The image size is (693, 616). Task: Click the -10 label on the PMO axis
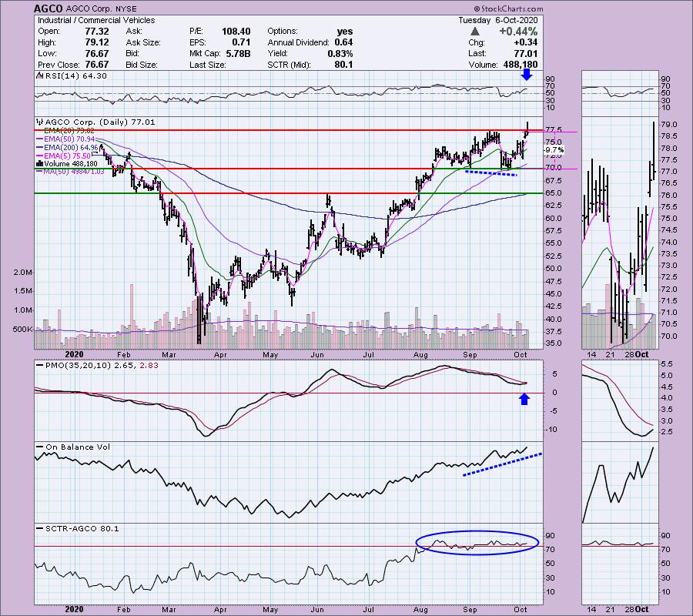(x=551, y=430)
